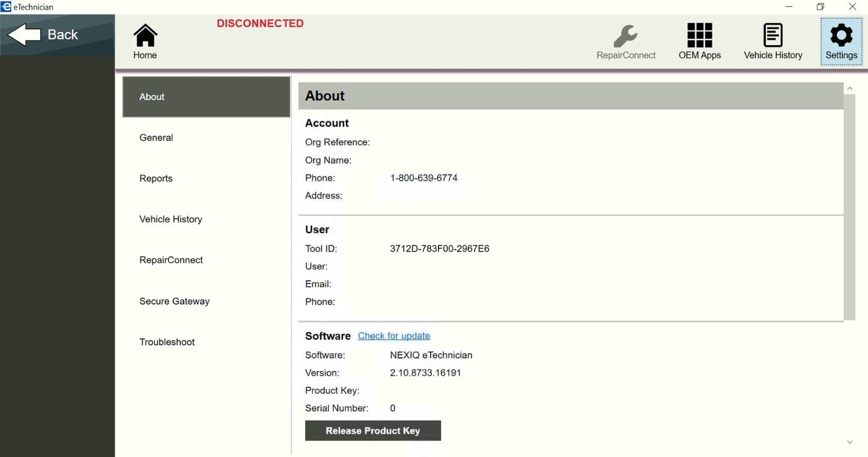Click the DISCONNECTED status text
Image resolution: width=868 pixels, height=457 pixels.
coord(260,23)
